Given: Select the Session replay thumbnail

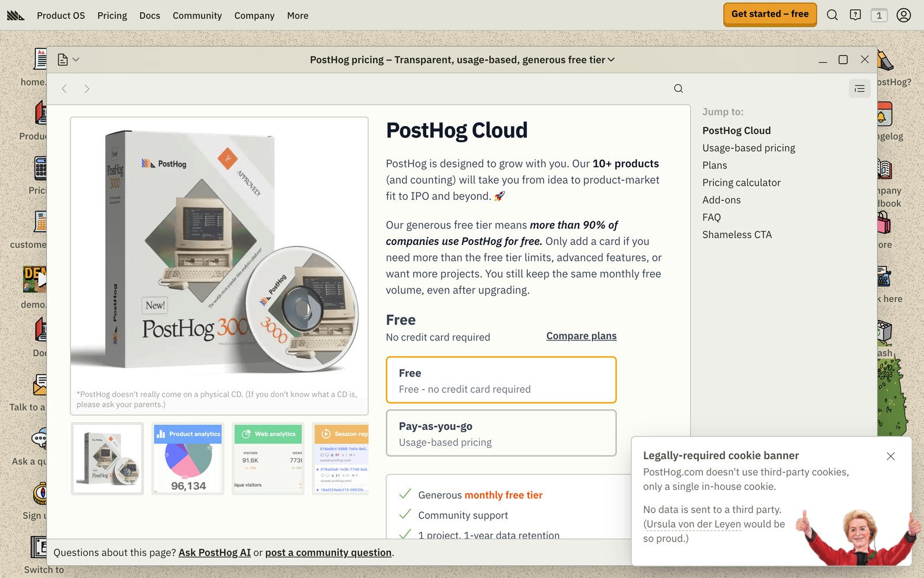Looking at the screenshot, I should (341, 458).
